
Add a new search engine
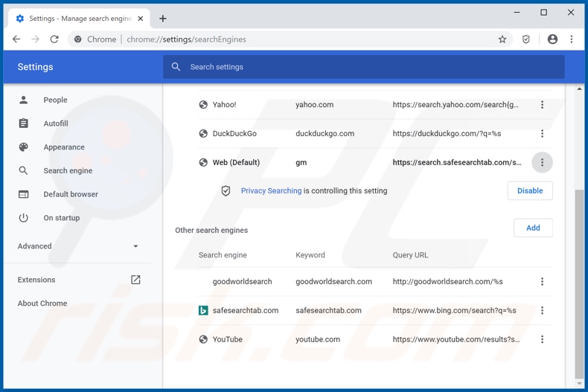533,228
